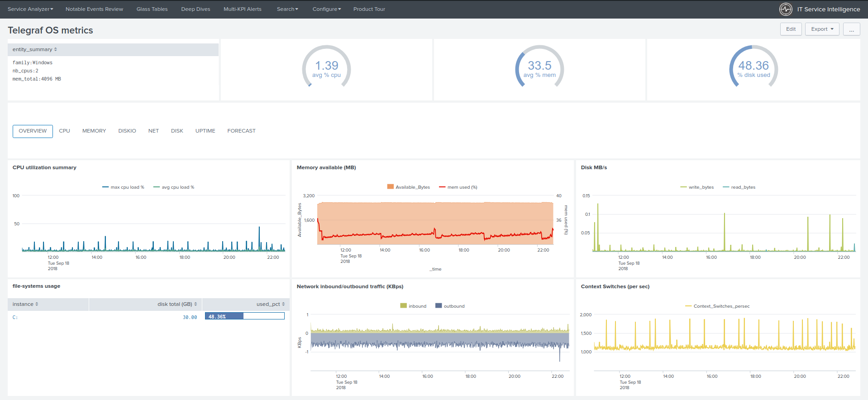
Task: Toggle avg cpu load % legend series
Action: click(174, 187)
